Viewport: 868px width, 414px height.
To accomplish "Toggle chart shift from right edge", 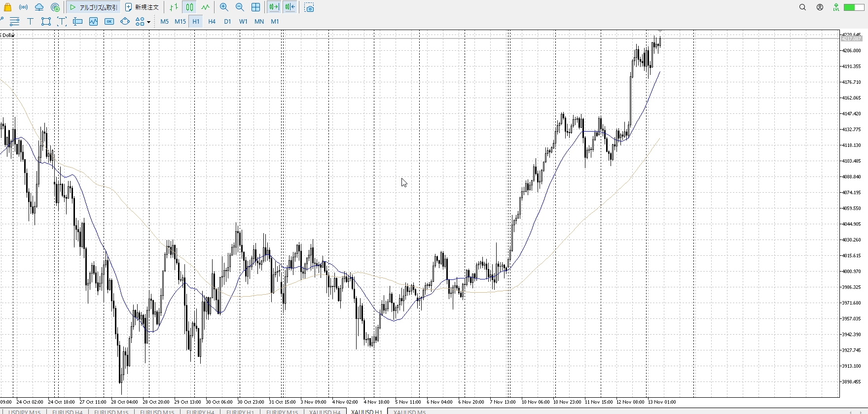I will 290,7.
